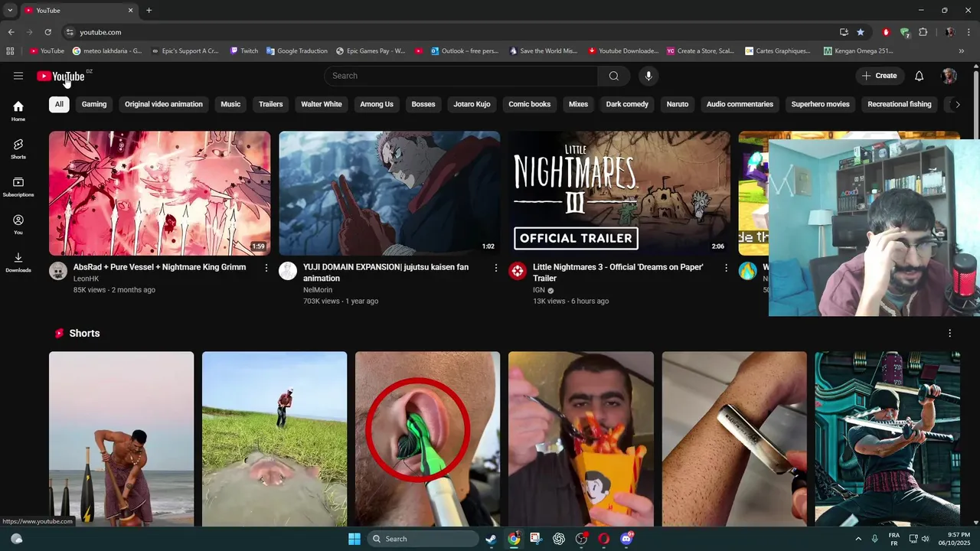Select the Superhero movies chip
The width and height of the screenshot is (980, 551).
coord(821,104)
